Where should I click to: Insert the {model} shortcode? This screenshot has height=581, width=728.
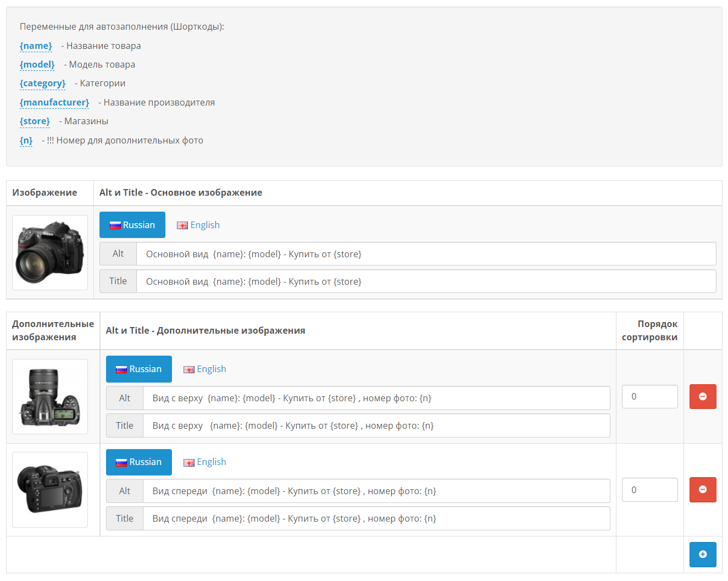[x=37, y=64]
